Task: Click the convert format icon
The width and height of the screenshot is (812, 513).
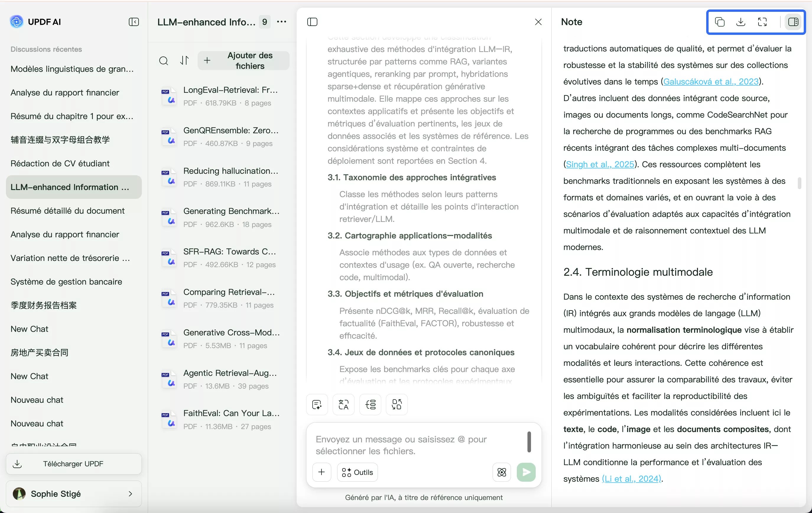Action: pyautogui.click(x=397, y=404)
